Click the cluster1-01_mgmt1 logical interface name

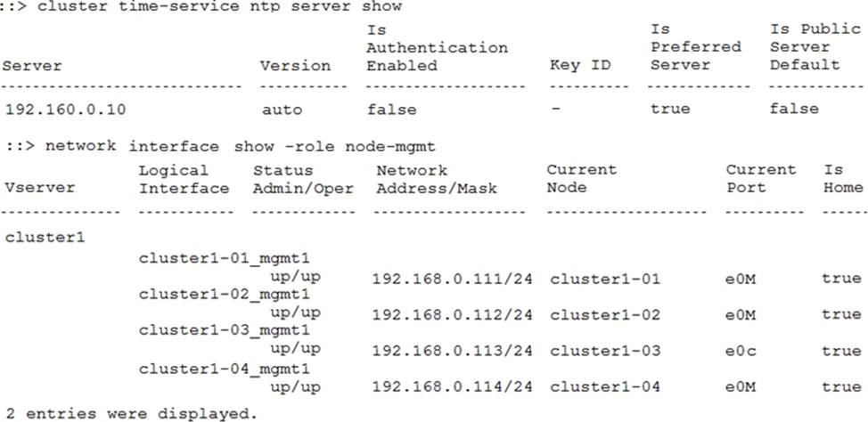[x=225, y=258]
